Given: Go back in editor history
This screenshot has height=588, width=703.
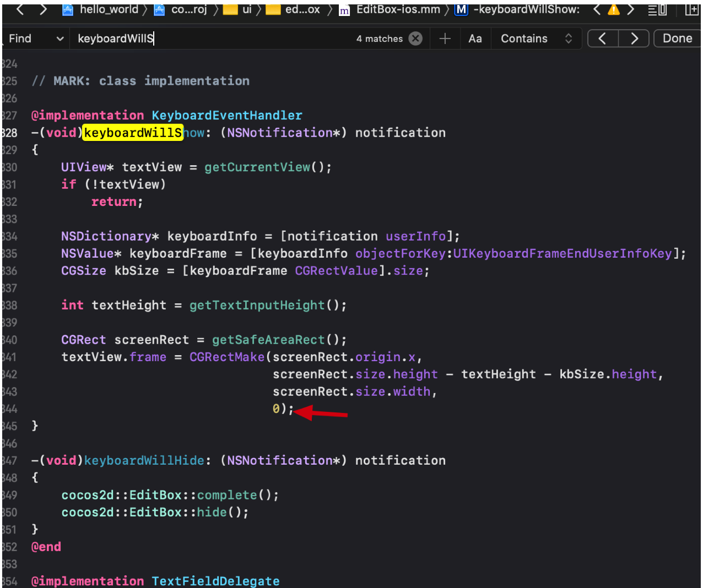Looking at the screenshot, I should click(x=20, y=9).
